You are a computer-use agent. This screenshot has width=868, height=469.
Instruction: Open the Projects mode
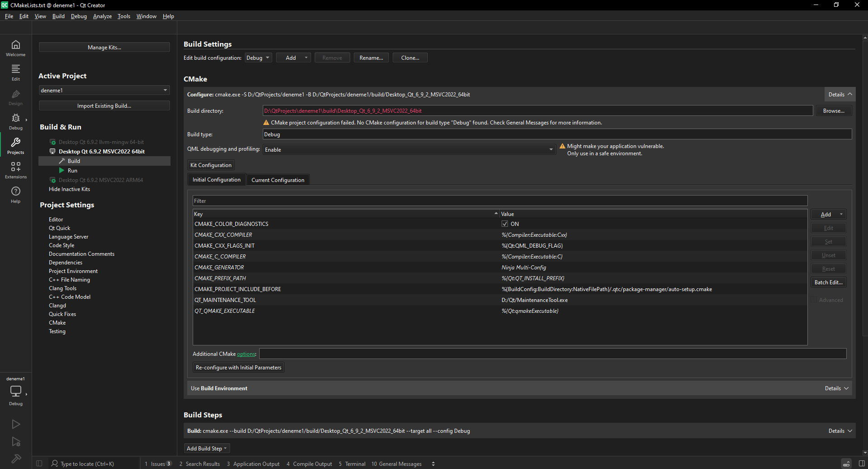(16, 146)
